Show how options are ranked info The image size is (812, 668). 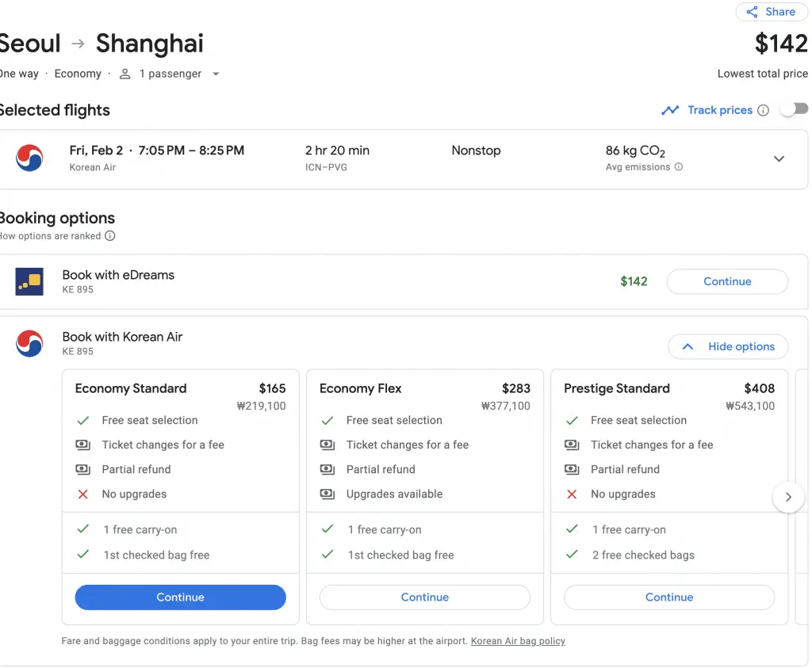pos(109,236)
